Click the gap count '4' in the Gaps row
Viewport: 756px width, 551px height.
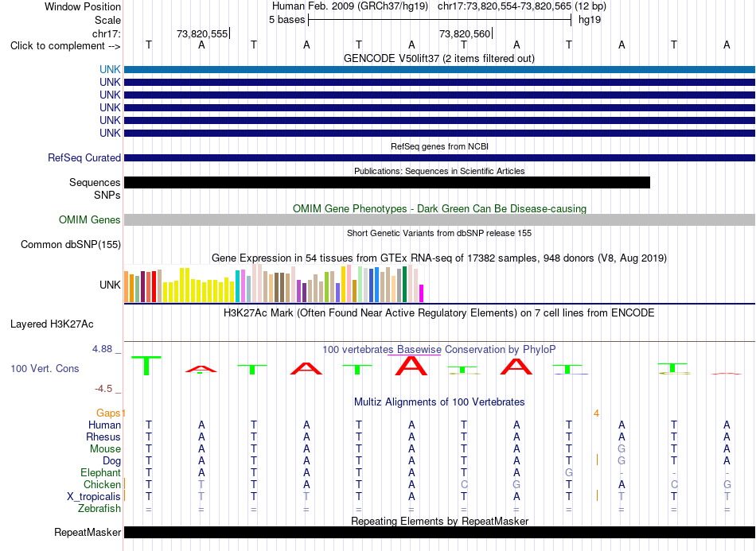tap(596, 413)
